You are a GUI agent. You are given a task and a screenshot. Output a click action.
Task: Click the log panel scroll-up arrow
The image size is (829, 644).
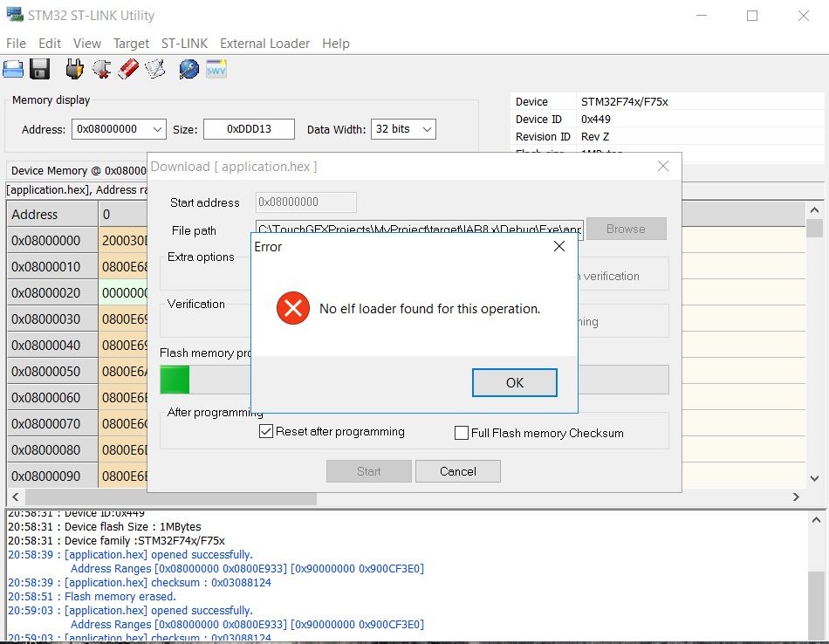pyautogui.click(x=815, y=520)
